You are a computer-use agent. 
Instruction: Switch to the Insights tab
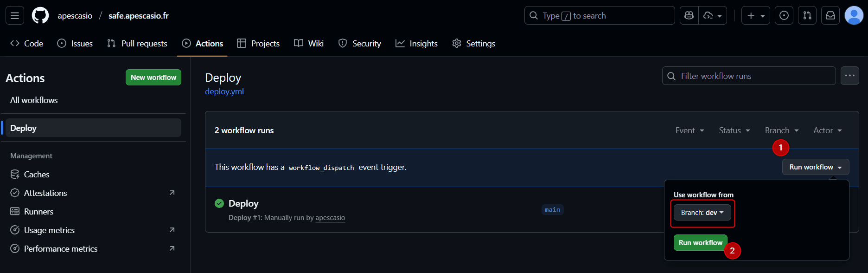click(x=416, y=44)
